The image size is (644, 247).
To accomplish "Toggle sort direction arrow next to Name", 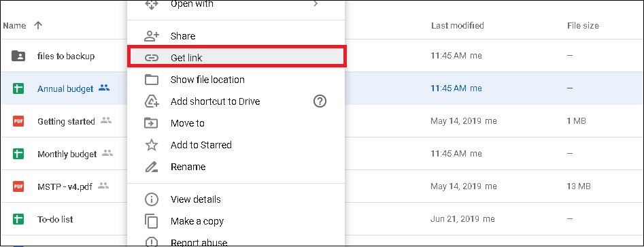I will pos(38,25).
